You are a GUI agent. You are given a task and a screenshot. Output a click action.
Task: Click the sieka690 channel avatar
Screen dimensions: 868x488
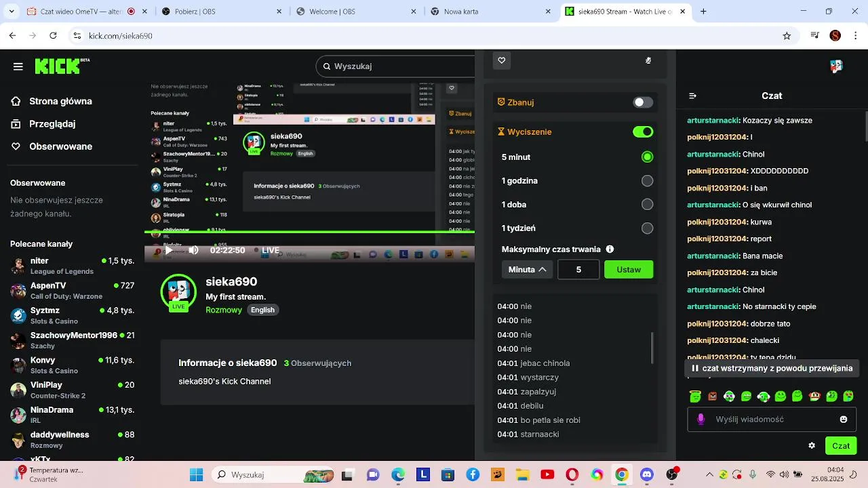178,291
